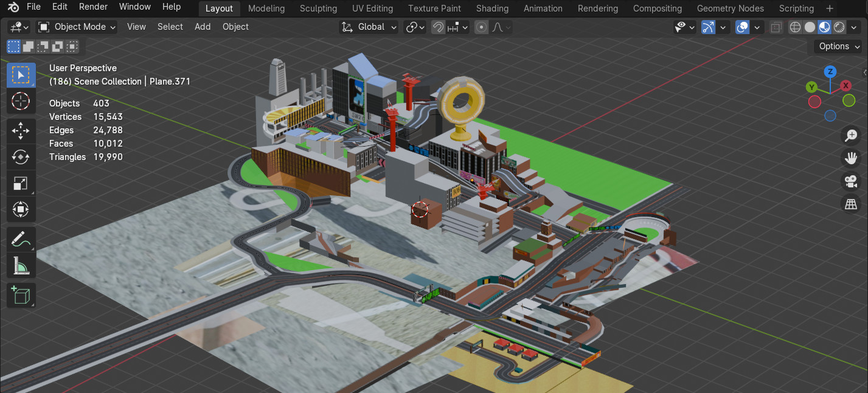Click the Add menu button in header

coord(203,27)
